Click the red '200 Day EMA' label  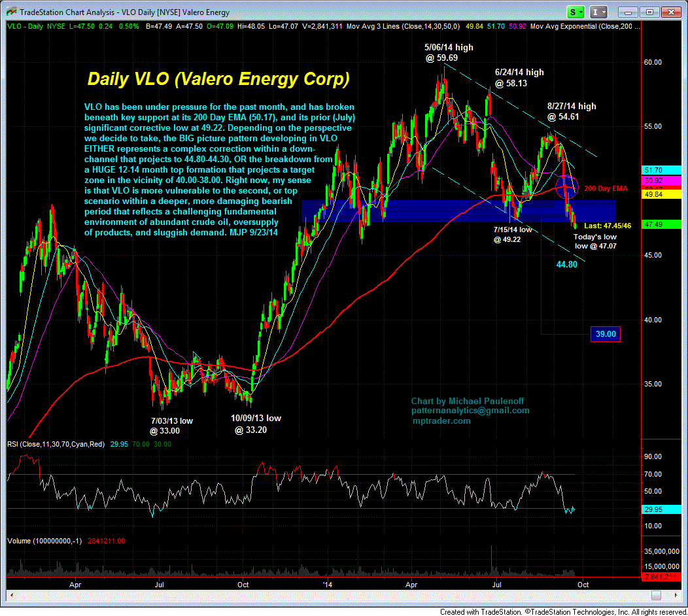coord(606,189)
